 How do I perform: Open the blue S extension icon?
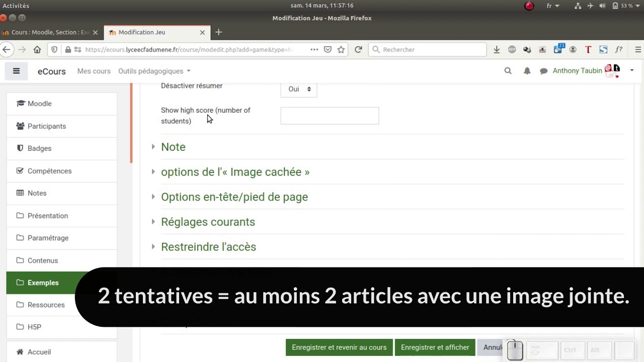[603, 49]
